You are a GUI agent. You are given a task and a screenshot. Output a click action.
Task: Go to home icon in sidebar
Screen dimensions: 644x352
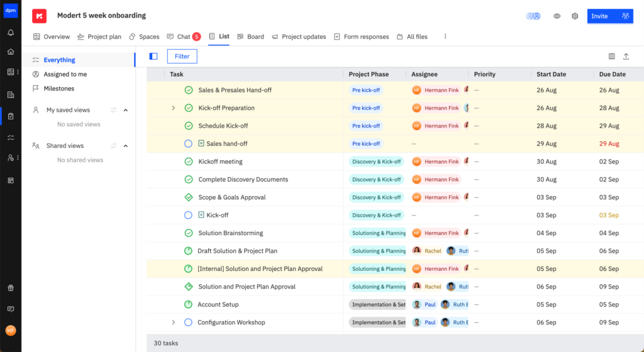11,52
